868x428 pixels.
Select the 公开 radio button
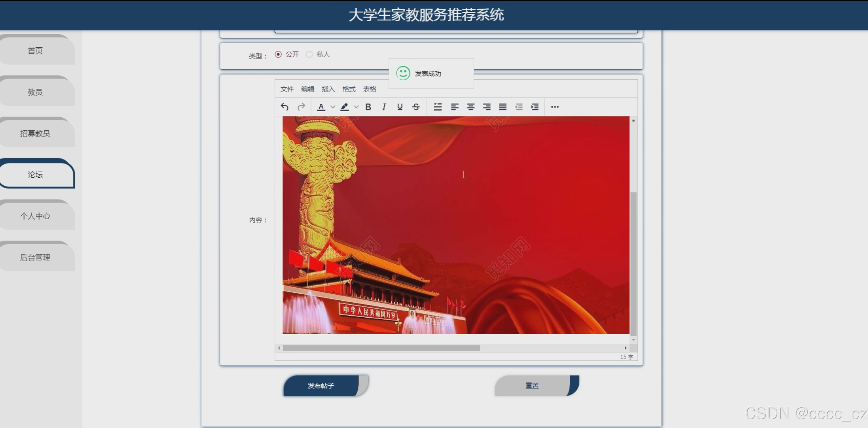coord(278,54)
